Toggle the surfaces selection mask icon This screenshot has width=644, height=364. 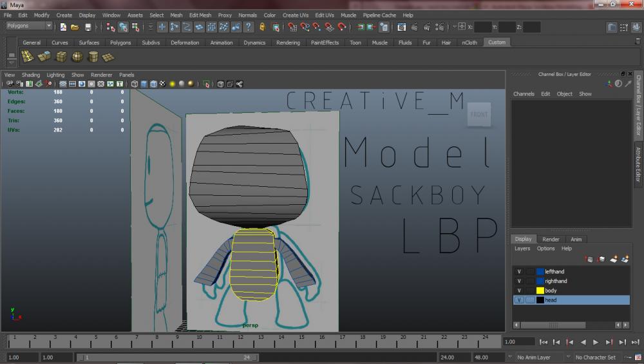point(199,27)
